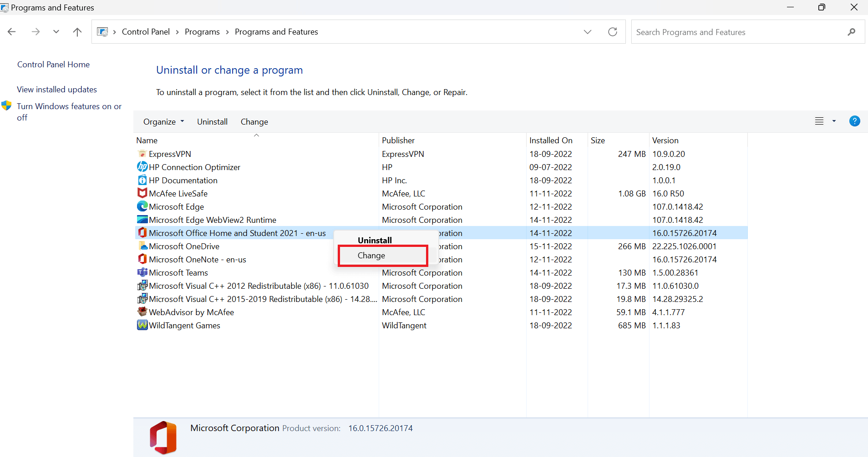Go back with the back arrow

coord(12,32)
